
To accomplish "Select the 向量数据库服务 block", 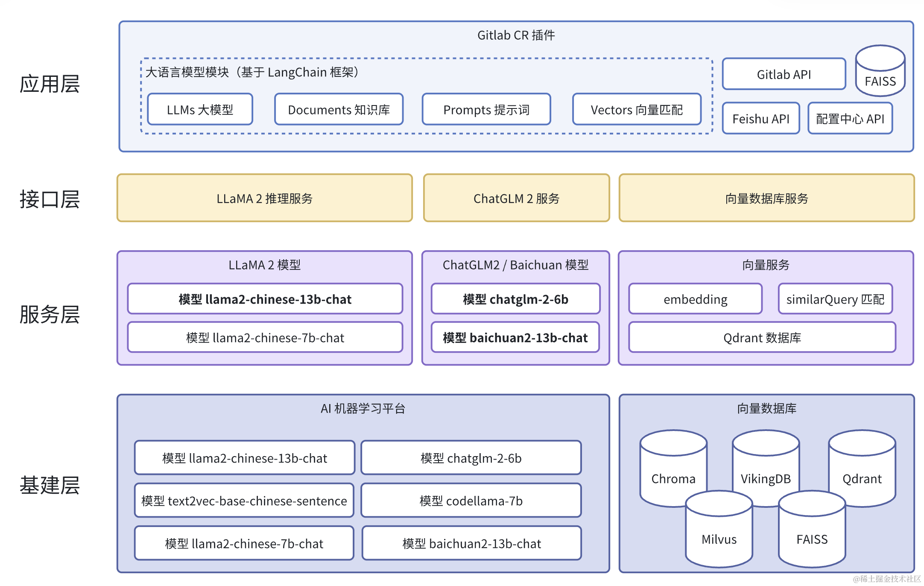I will click(x=766, y=198).
